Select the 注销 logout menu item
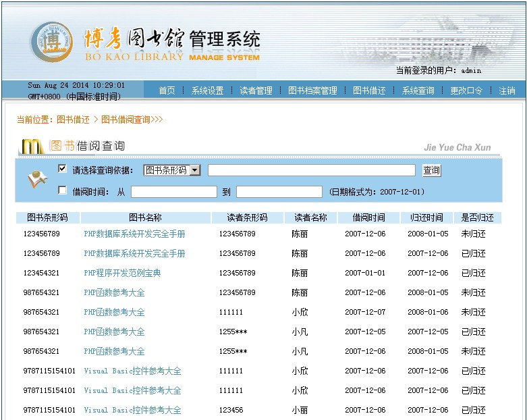 507,90
